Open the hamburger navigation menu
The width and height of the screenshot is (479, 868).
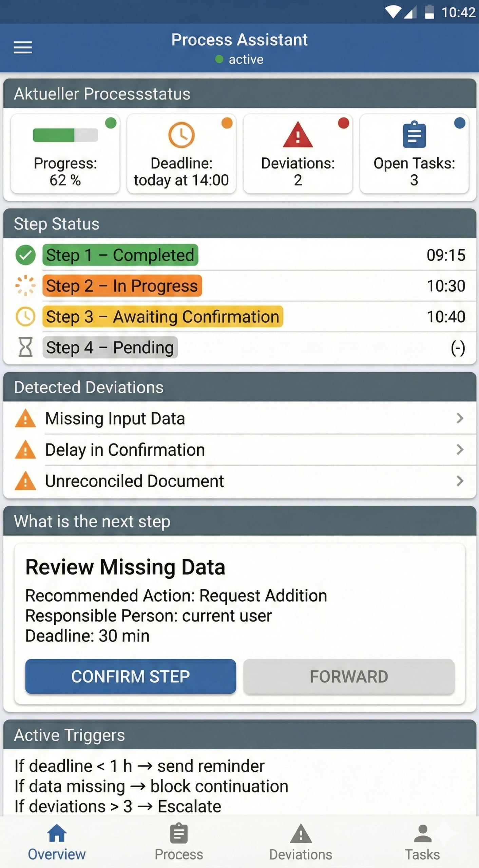[23, 47]
